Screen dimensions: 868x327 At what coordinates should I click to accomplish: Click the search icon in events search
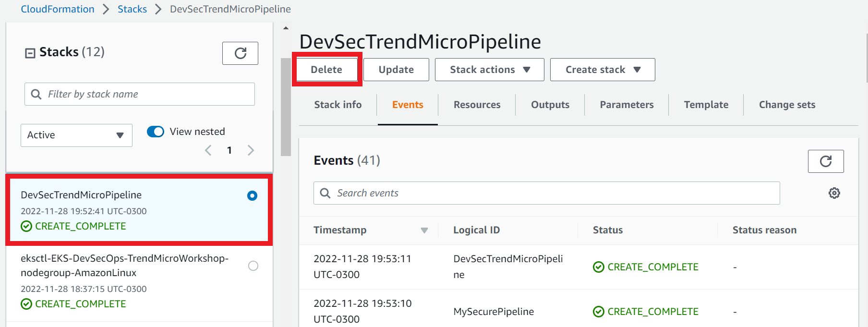(x=325, y=193)
